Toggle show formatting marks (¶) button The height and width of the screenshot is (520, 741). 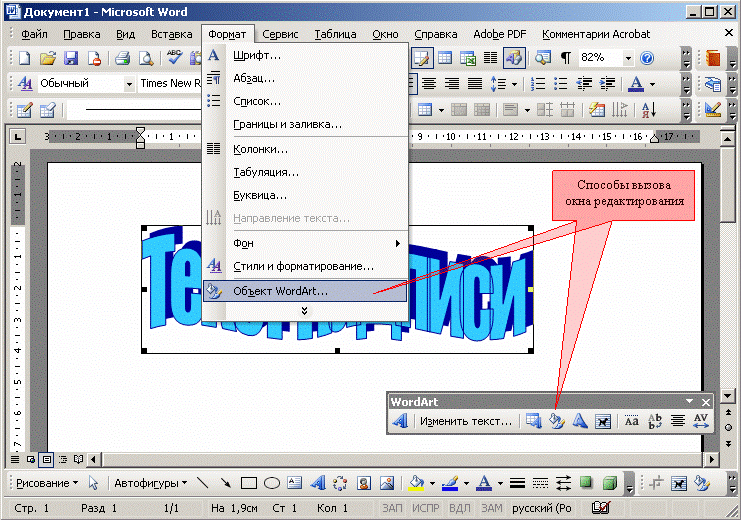pos(566,58)
